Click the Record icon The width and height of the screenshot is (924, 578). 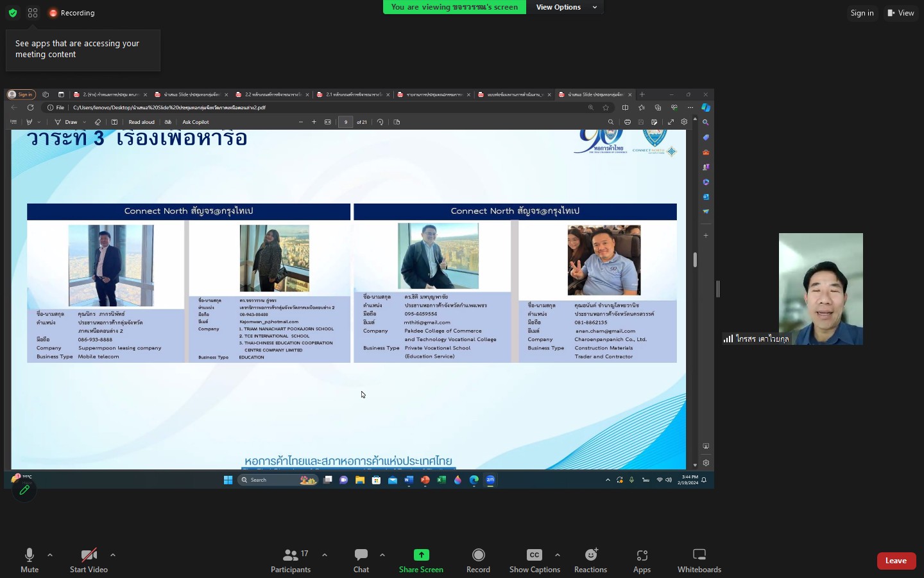pyautogui.click(x=478, y=556)
